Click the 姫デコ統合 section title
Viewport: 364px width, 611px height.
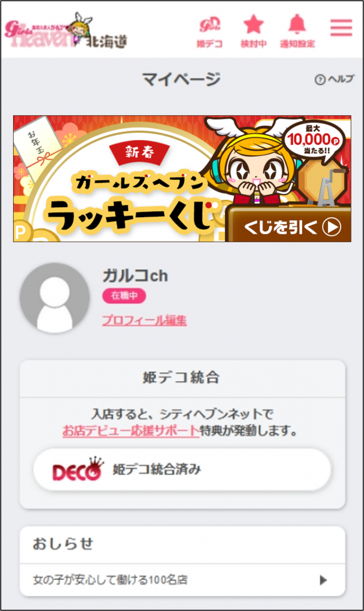pos(181,378)
